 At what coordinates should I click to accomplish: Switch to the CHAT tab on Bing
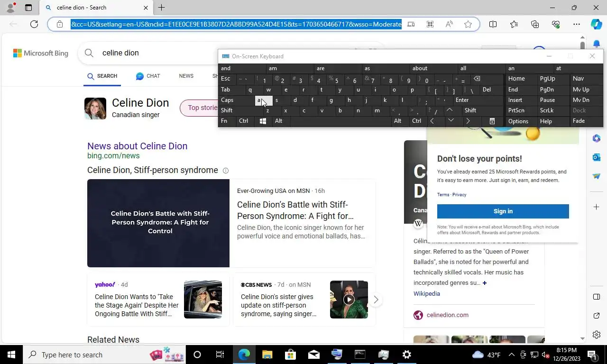pos(147,76)
